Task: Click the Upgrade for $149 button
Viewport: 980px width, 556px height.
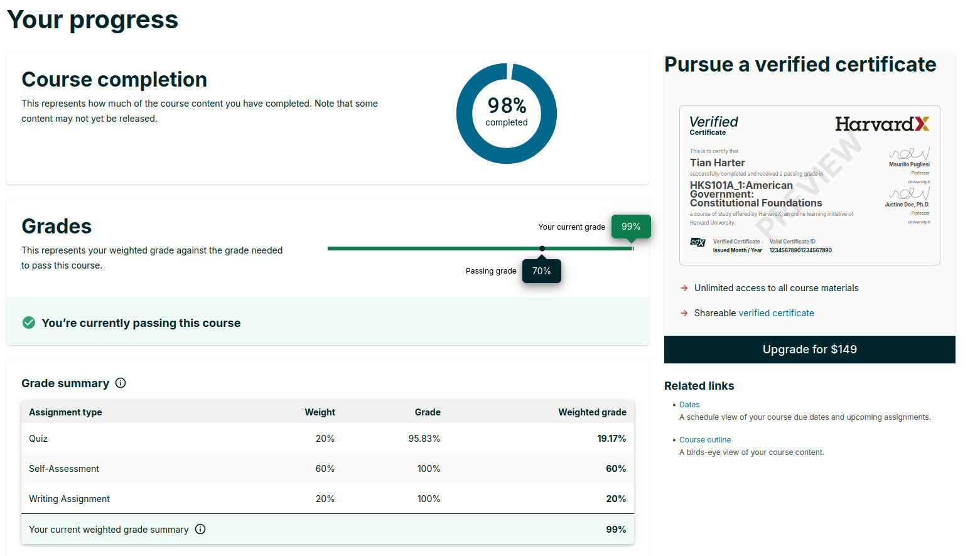Action: (x=810, y=350)
